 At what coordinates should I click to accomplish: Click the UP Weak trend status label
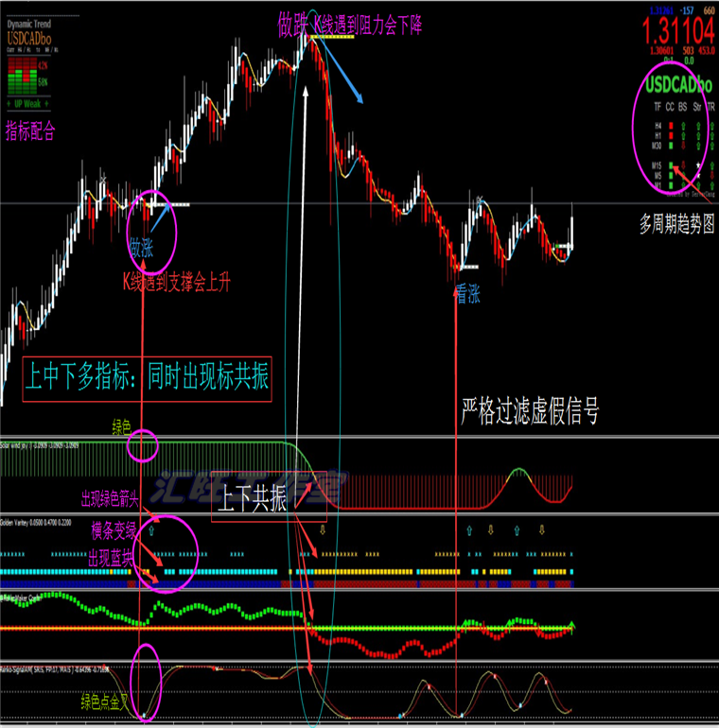pos(26,103)
